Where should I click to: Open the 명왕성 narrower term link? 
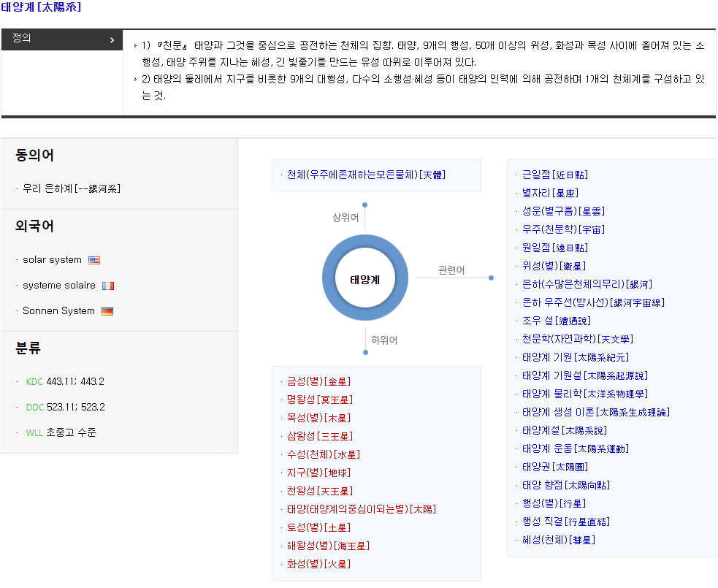click(x=319, y=400)
